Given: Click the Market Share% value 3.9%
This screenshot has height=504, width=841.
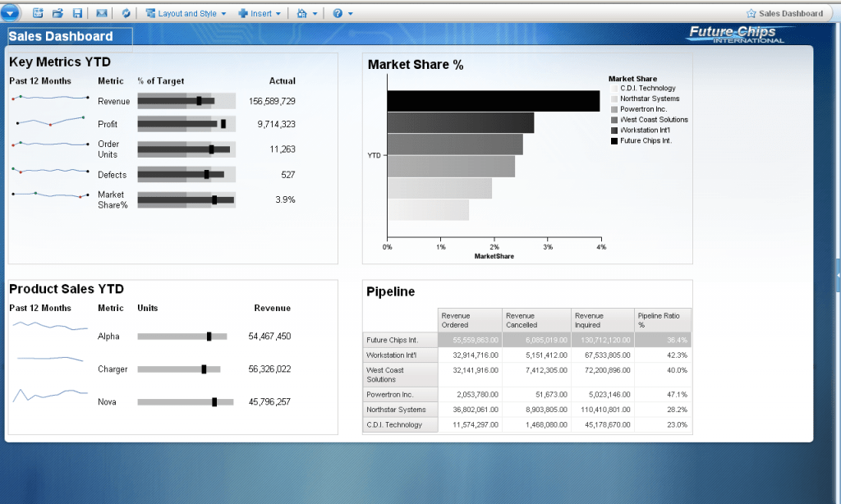Looking at the screenshot, I should (285, 199).
